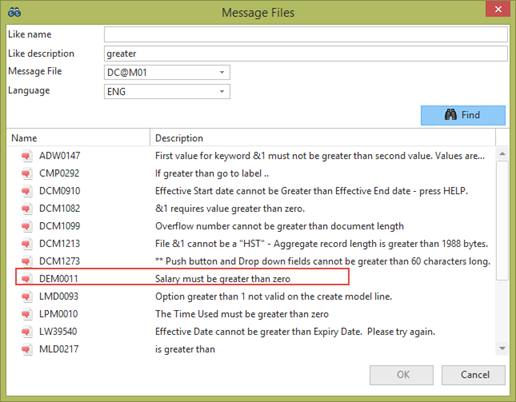Sort by the Description column header
This screenshot has height=402, width=516.
point(323,138)
